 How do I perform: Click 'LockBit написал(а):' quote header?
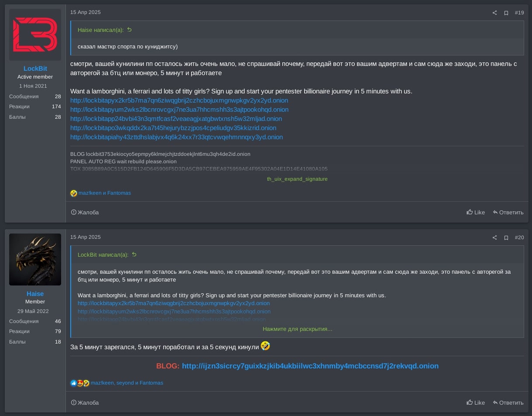(103, 255)
